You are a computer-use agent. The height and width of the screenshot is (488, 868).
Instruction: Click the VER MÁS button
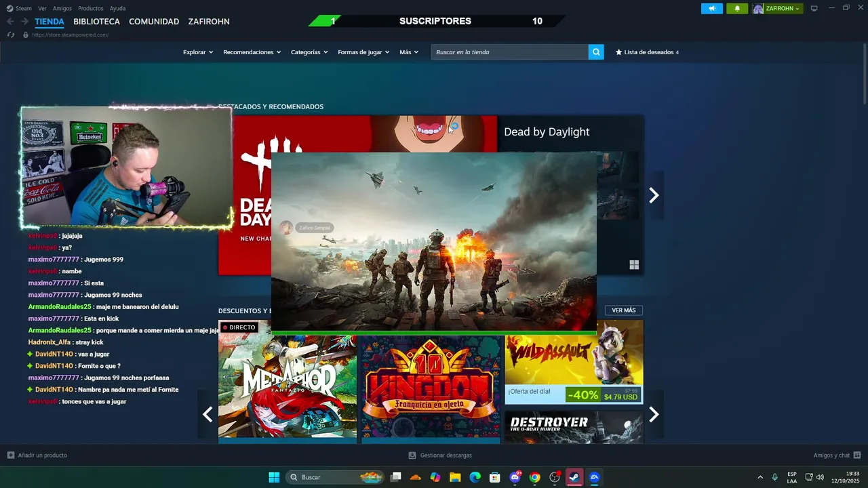624,310
